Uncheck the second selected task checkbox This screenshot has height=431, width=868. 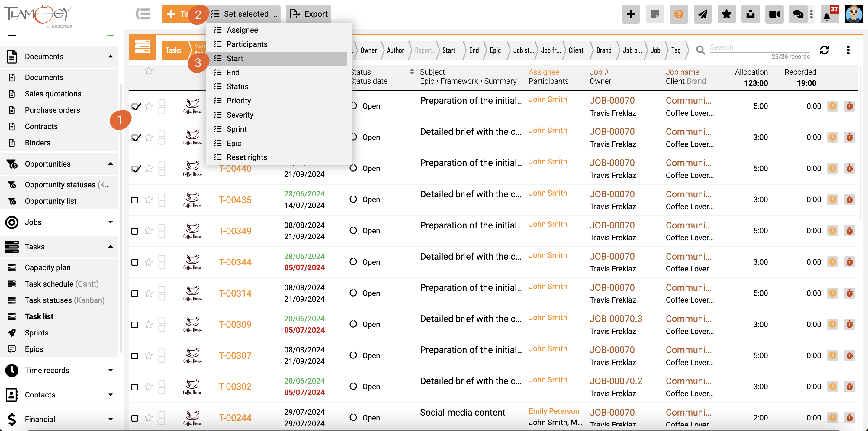pos(136,137)
